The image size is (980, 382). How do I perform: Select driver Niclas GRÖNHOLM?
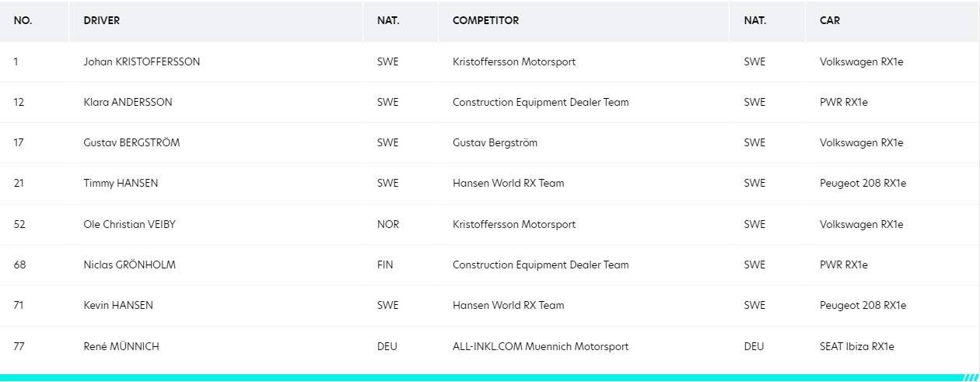pyautogui.click(x=130, y=265)
